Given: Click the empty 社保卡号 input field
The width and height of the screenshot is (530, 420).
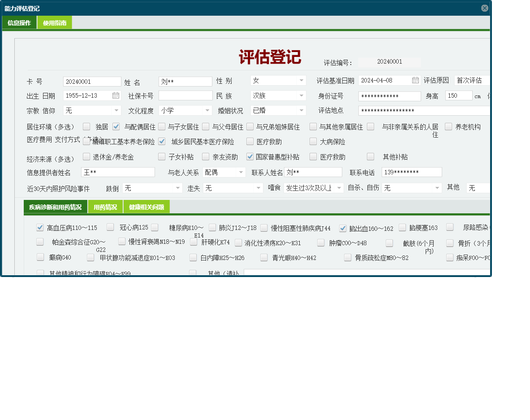Looking at the screenshot, I should click(185, 95).
